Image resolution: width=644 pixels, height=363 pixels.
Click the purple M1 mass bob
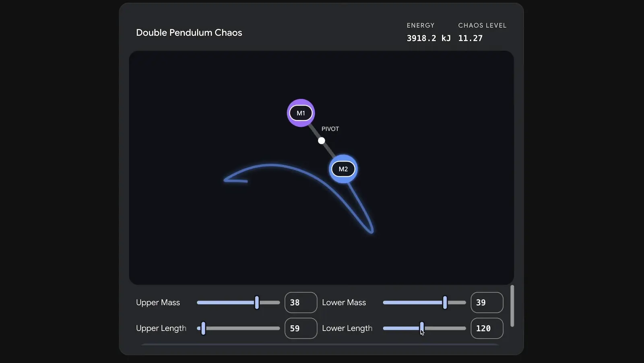[301, 113]
